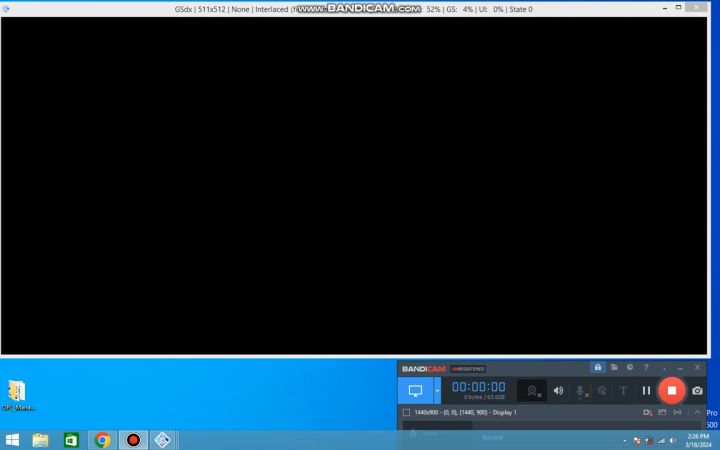Screen dimensions: 720x450
Task: Toggle the microphone recording icon
Action: click(580, 390)
